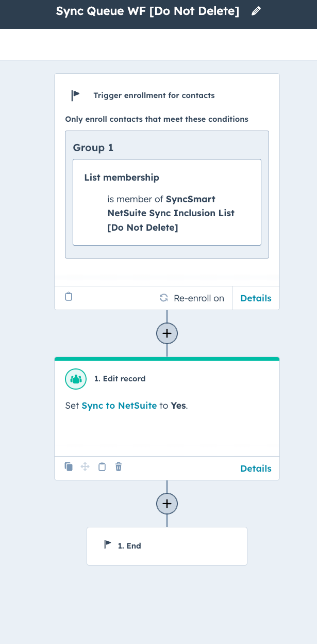Click the clipboard icon on Edit record action
The image size is (317, 644).
click(102, 466)
